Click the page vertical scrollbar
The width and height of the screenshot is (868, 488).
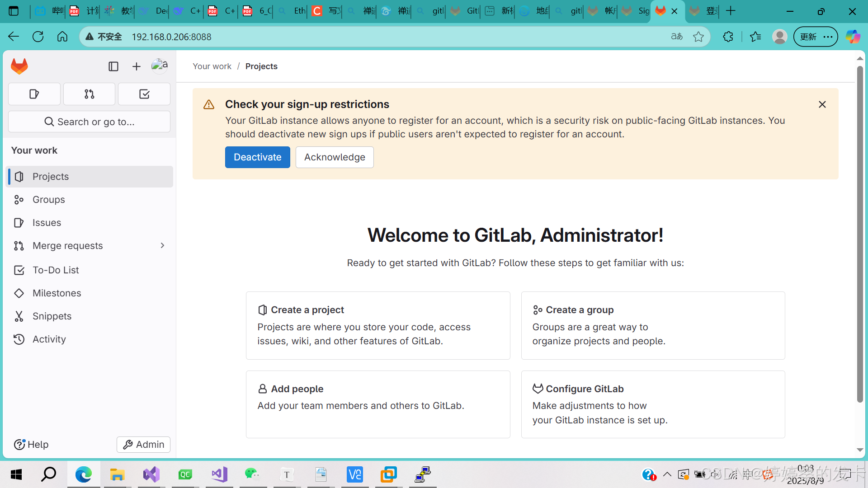coord(860,234)
